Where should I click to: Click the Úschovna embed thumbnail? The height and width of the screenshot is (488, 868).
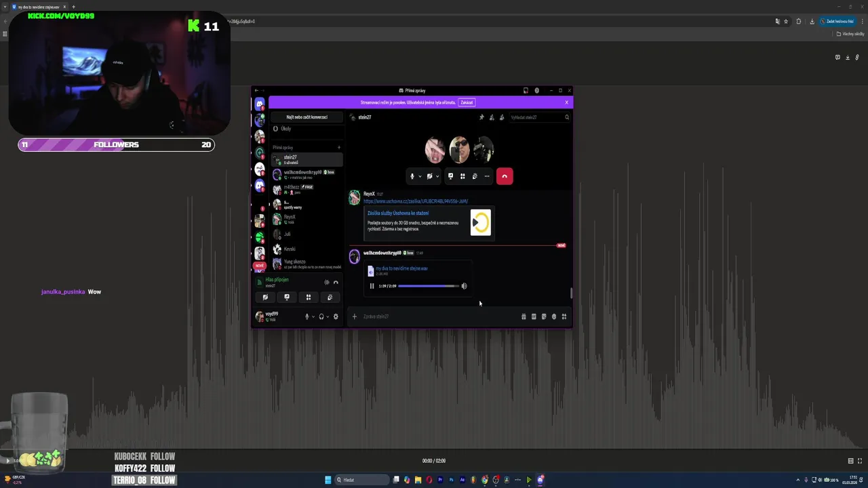point(480,222)
